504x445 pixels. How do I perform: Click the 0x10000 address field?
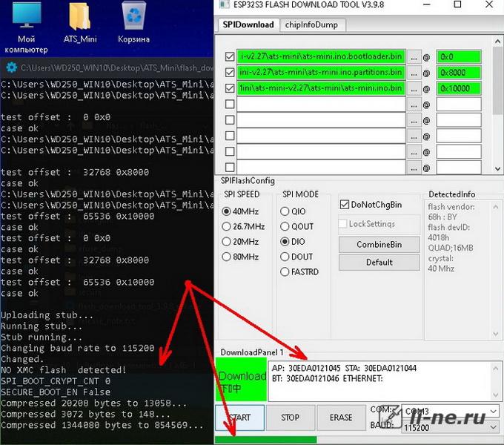point(459,88)
